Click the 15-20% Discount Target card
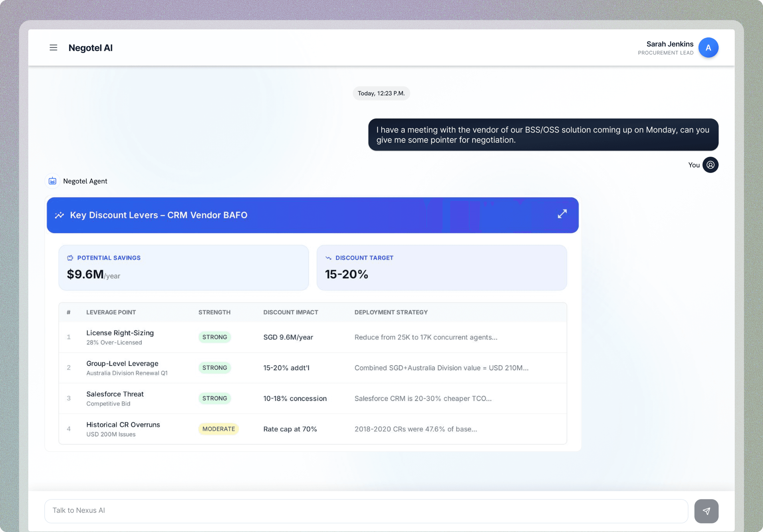This screenshot has height=532, width=763. pyautogui.click(x=442, y=268)
